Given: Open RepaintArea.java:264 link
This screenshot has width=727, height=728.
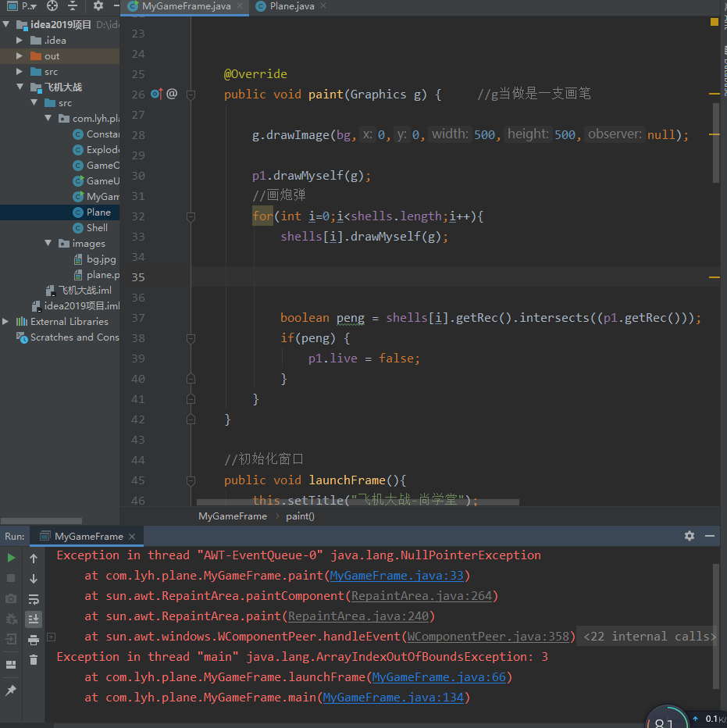Looking at the screenshot, I should point(422,596).
